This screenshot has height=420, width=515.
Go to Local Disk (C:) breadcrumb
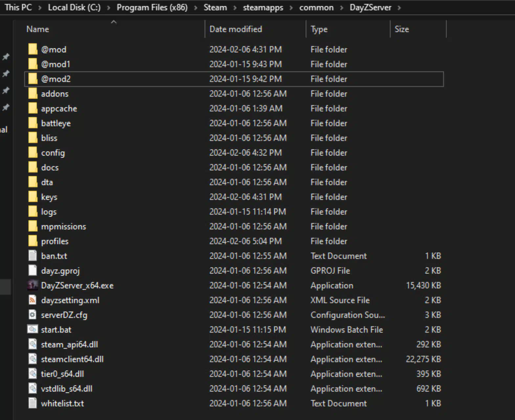pos(74,7)
